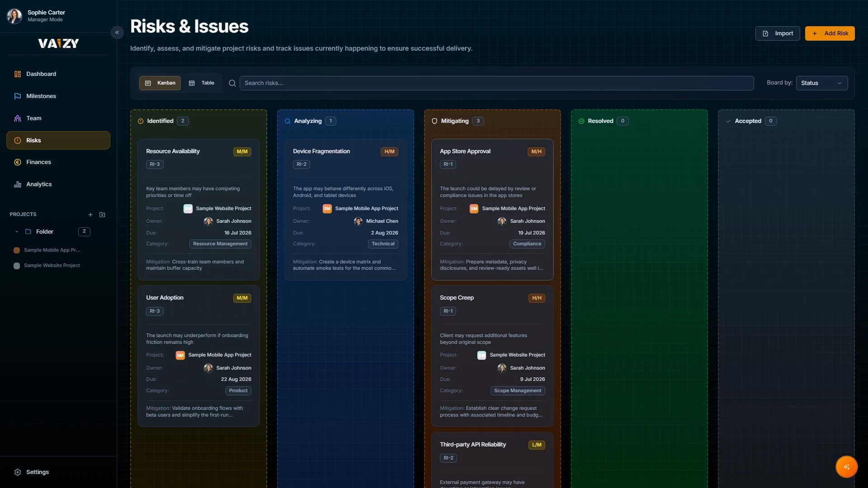Open the Board by Status dropdown

pyautogui.click(x=821, y=83)
